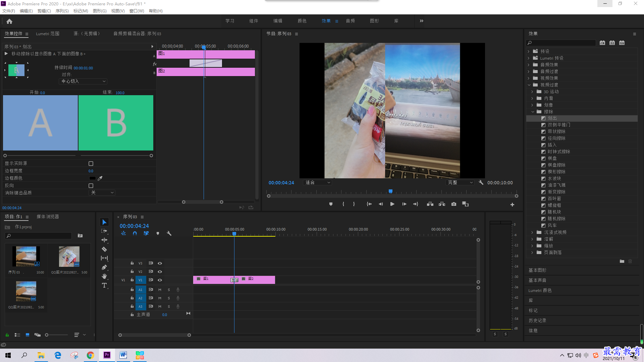Select the Slip tool
This screenshot has height=362, width=644.
click(104, 258)
